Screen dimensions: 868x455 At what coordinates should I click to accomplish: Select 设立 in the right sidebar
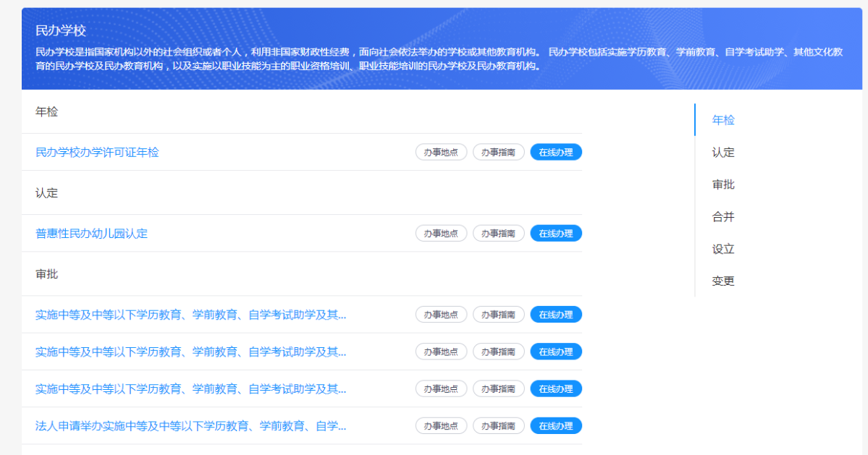coord(721,249)
